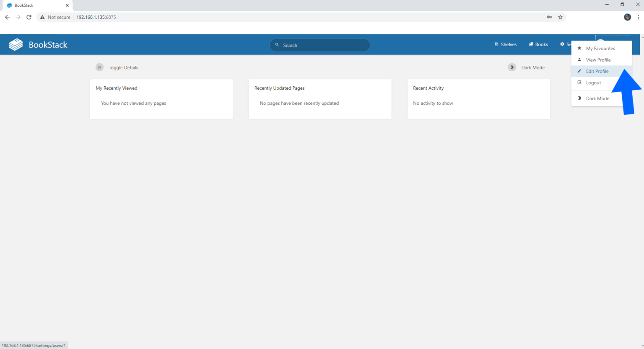
Task: Click the pencil icon next to Edit Profile
Action: coord(580,71)
